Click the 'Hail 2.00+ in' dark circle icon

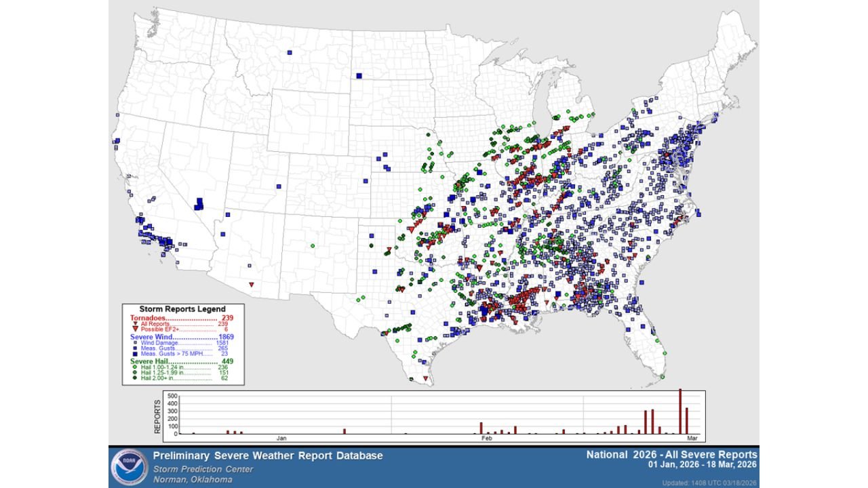[x=136, y=378]
